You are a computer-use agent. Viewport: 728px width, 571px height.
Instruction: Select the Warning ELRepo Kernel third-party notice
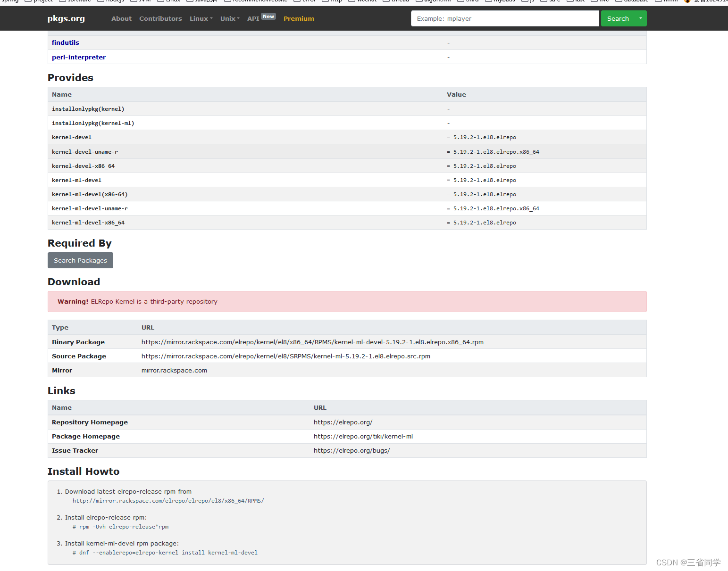tap(347, 301)
